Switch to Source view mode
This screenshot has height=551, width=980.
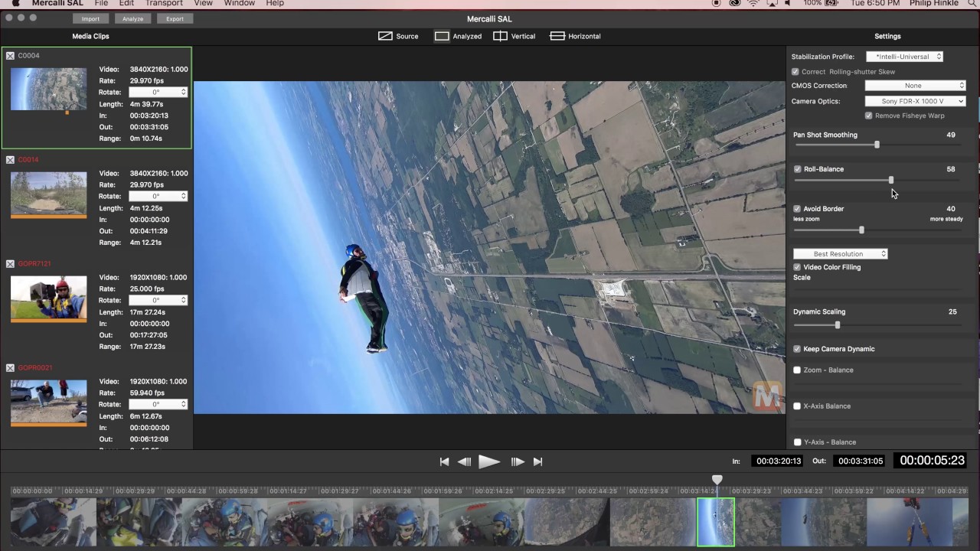398,36
